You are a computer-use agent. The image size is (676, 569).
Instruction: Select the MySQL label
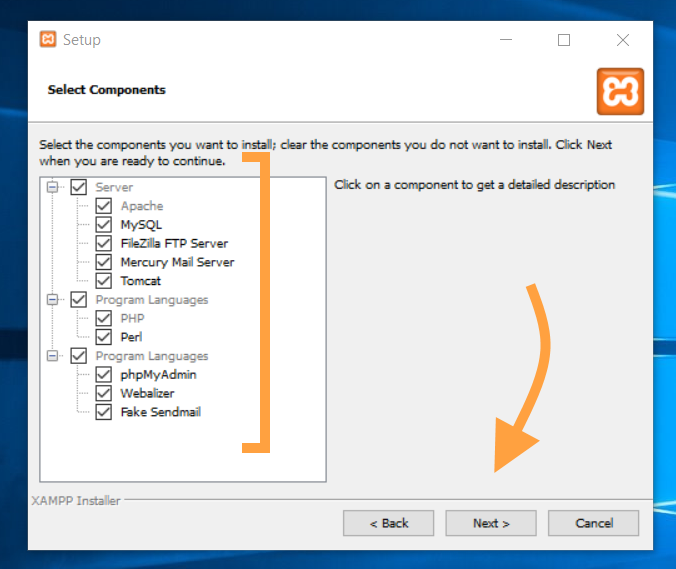[141, 225]
